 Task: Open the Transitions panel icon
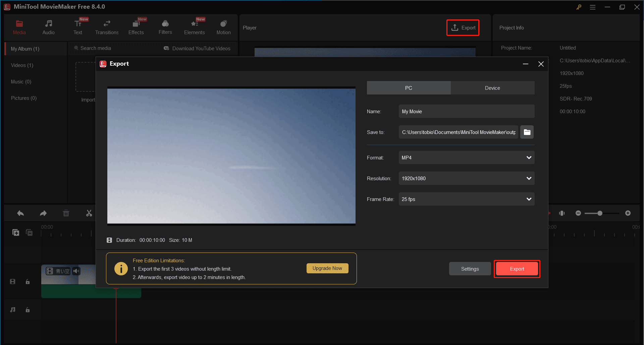(107, 24)
